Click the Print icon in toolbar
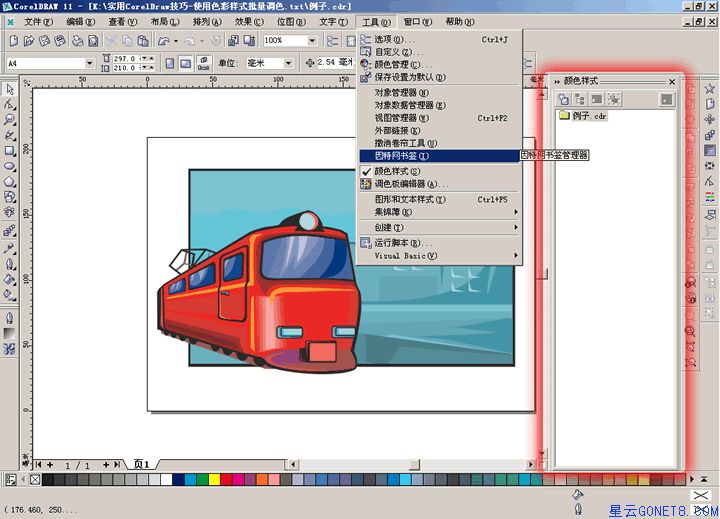Image resolution: width=720 pixels, height=519 pixels. 76,41
